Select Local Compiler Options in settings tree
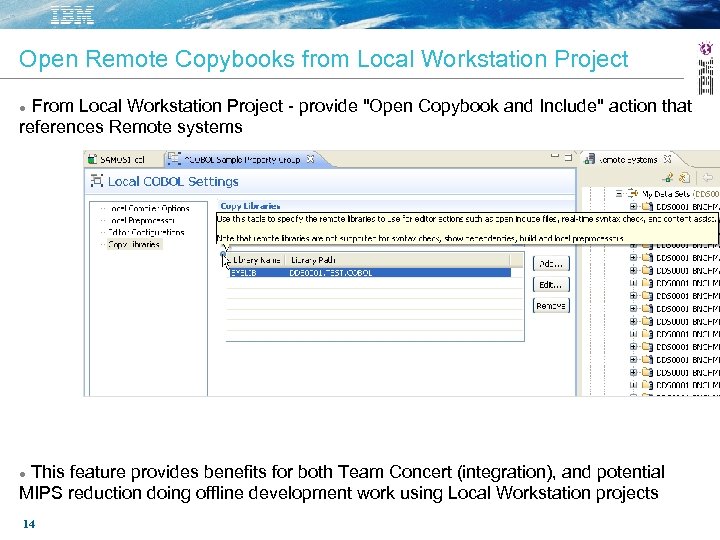The image size is (720, 540). coord(149,208)
